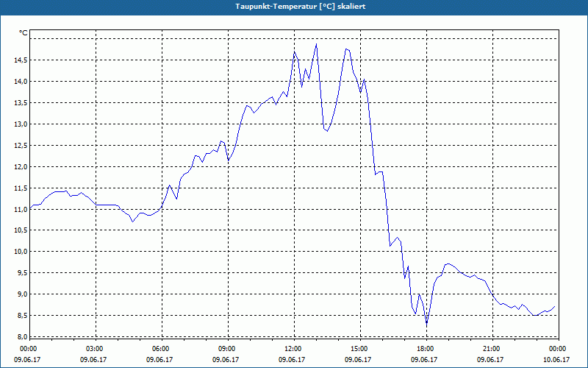
Task: Select the 11,5 y-axis tick label
Action: coord(21,188)
